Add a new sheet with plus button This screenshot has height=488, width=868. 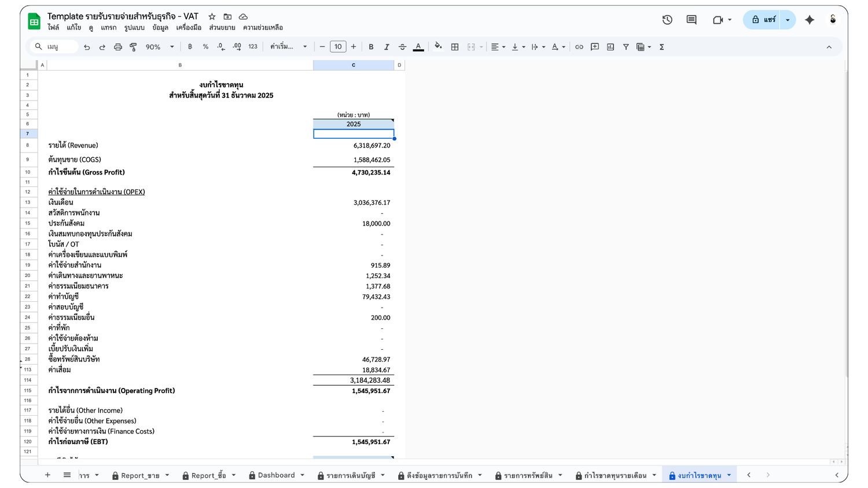47,475
